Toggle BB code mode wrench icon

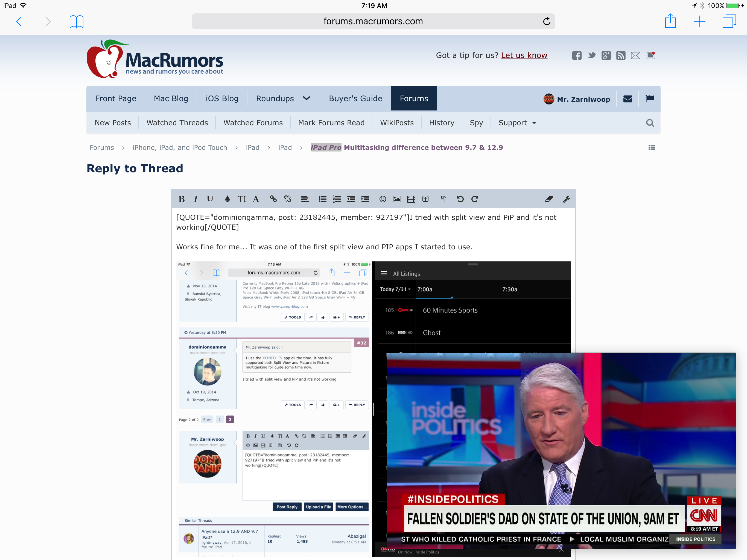coord(566,199)
